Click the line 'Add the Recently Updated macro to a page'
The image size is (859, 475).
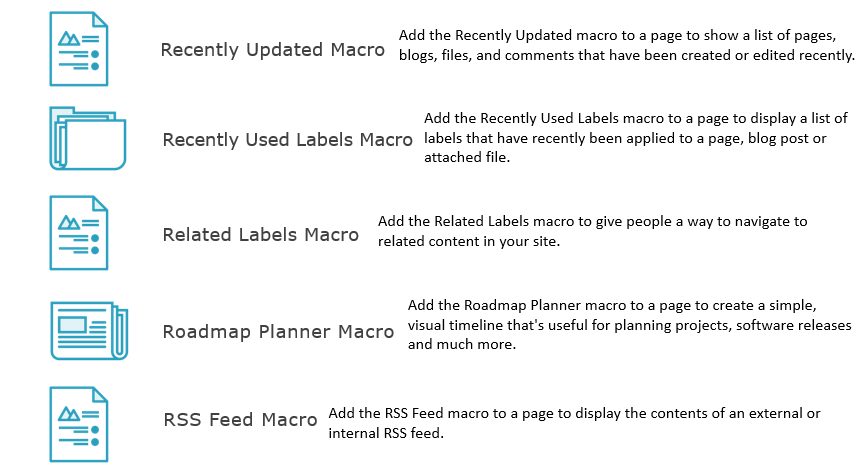617,36
